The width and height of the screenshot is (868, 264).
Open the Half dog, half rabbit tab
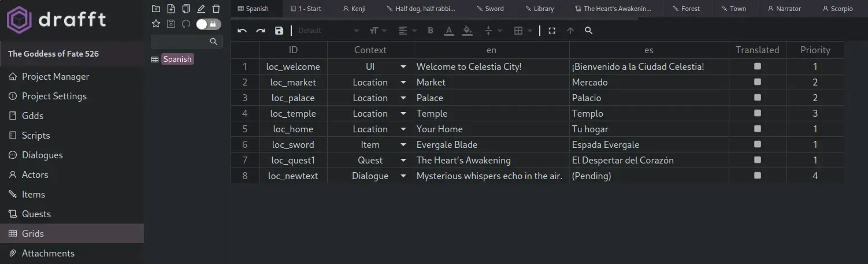[x=421, y=9]
